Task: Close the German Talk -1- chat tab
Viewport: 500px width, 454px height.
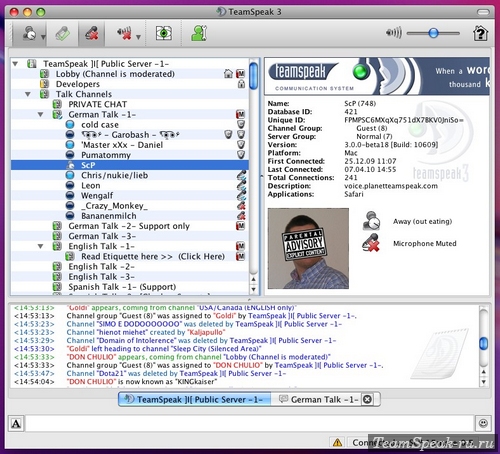Action: [367, 399]
